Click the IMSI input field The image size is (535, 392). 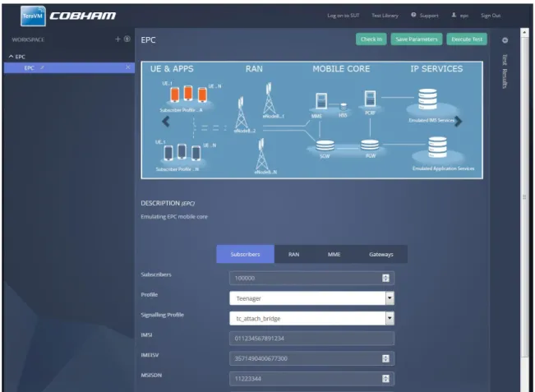click(311, 339)
